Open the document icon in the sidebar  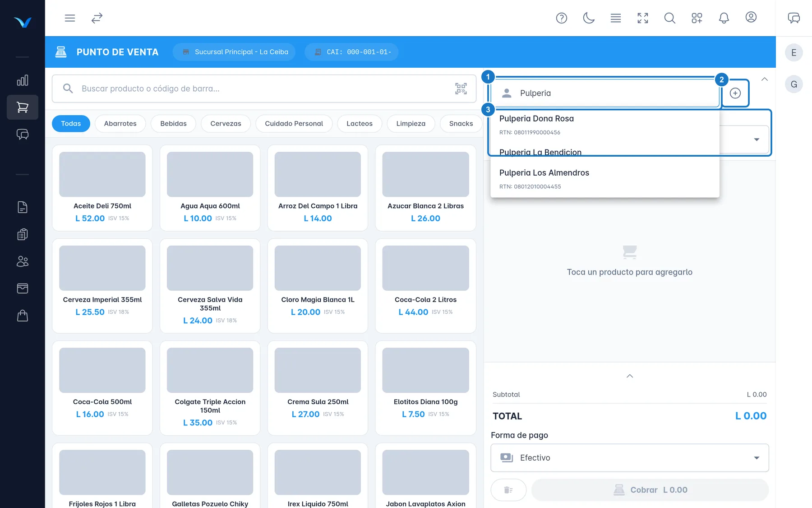(x=23, y=207)
